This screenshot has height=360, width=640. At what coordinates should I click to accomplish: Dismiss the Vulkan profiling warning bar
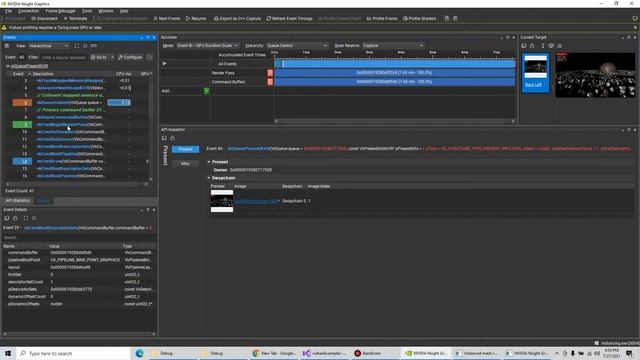[635, 28]
